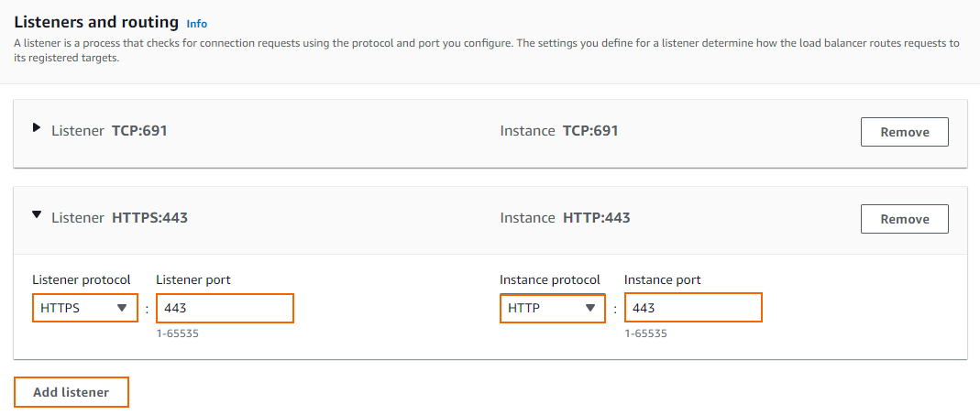Click the Instance TCP:691 header text
This screenshot has width=980, height=415.
pos(558,131)
